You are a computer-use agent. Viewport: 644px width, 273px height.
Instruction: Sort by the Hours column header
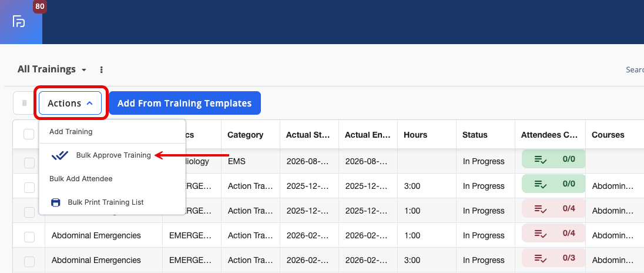(x=415, y=135)
